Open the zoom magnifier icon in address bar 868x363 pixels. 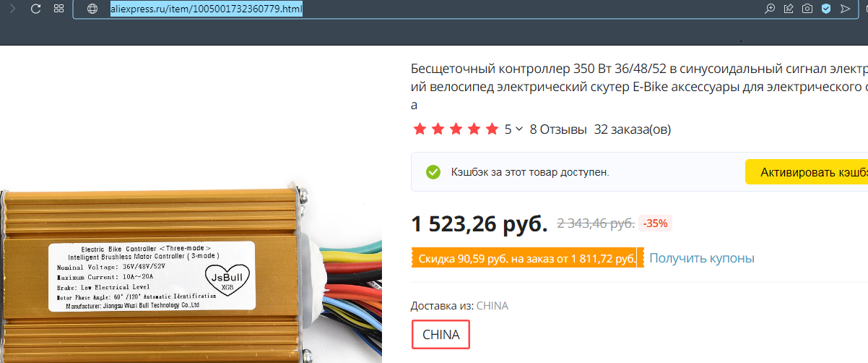pyautogui.click(x=771, y=9)
